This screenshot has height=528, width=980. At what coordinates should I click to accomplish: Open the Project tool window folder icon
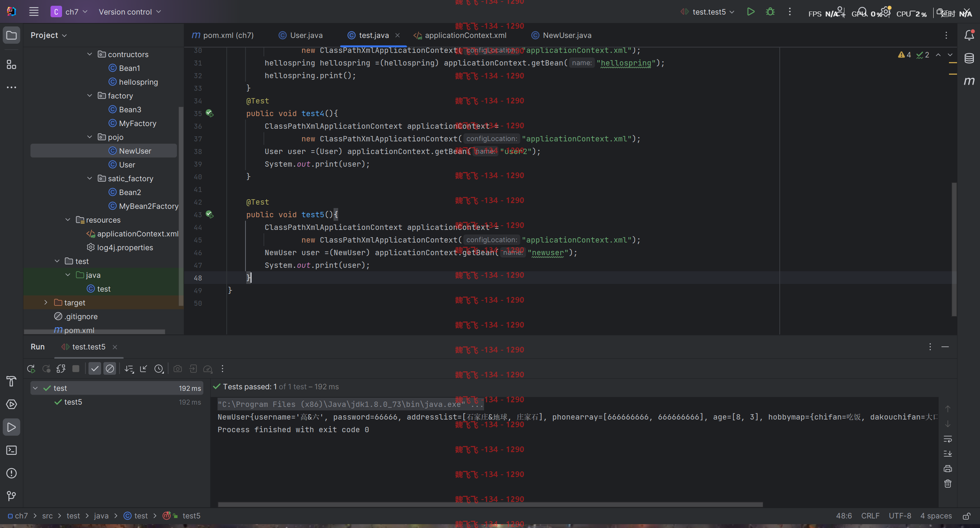tap(11, 35)
